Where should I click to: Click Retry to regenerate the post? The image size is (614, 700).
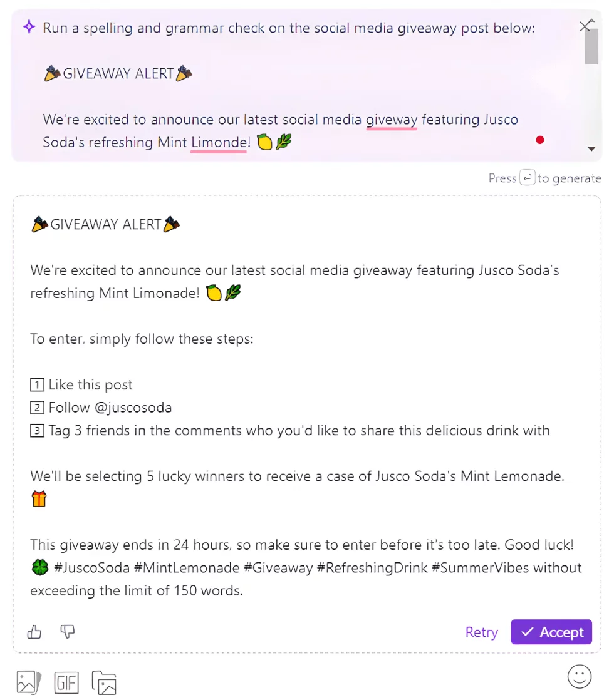pyautogui.click(x=481, y=632)
